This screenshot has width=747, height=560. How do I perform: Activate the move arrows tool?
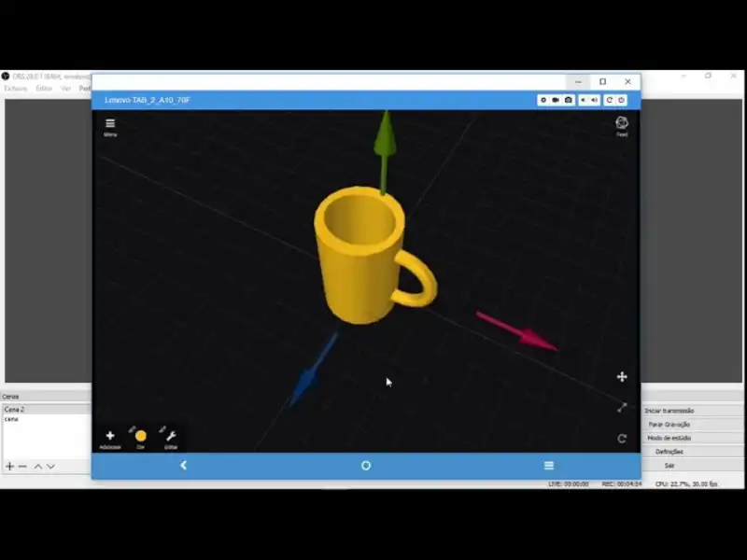tap(622, 377)
